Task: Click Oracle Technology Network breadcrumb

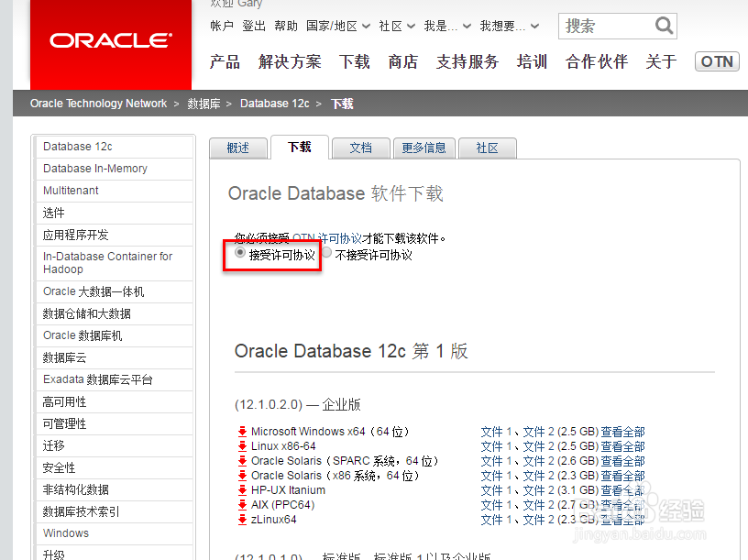Action: 98,104
